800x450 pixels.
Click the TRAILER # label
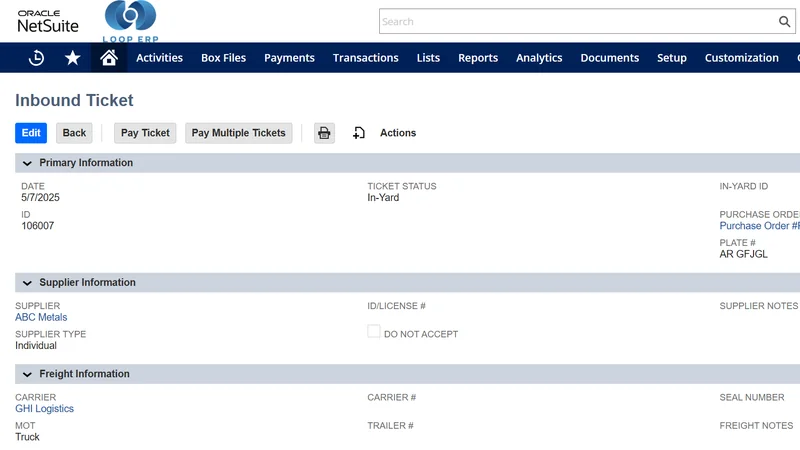point(390,426)
